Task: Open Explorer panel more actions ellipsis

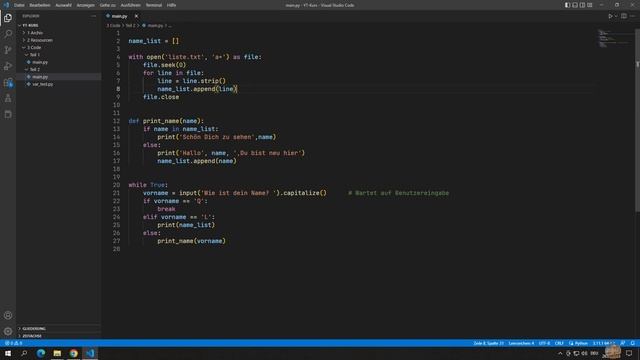Action: (93, 16)
